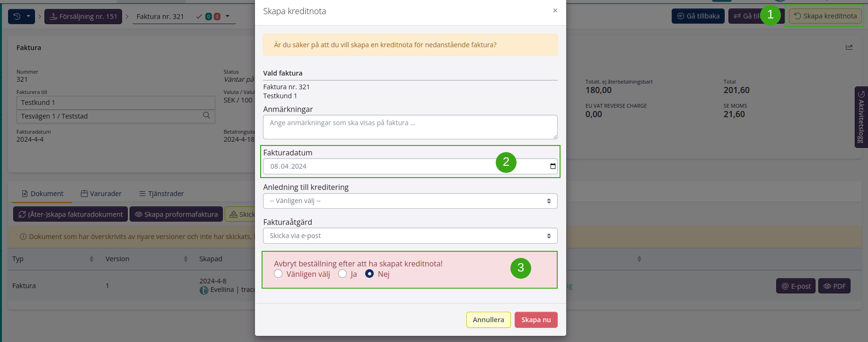The width and height of the screenshot is (868, 342).
Task: Click the Annullera button
Action: click(x=488, y=320)
